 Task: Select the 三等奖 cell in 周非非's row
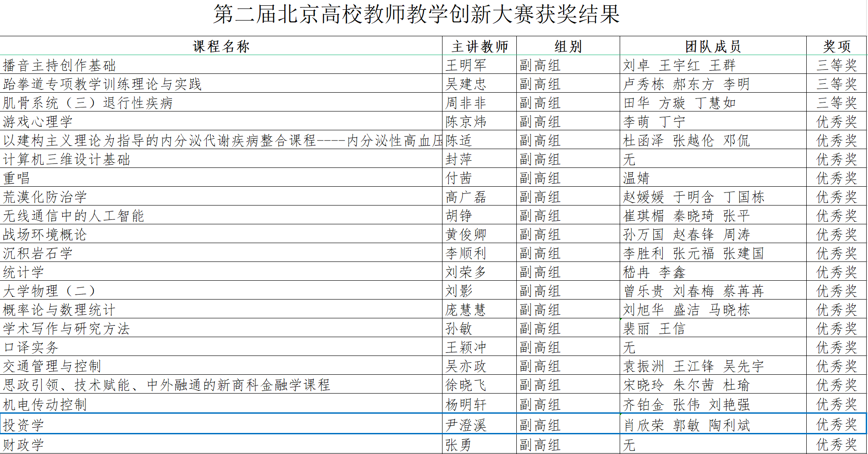(x=836, y=103)
